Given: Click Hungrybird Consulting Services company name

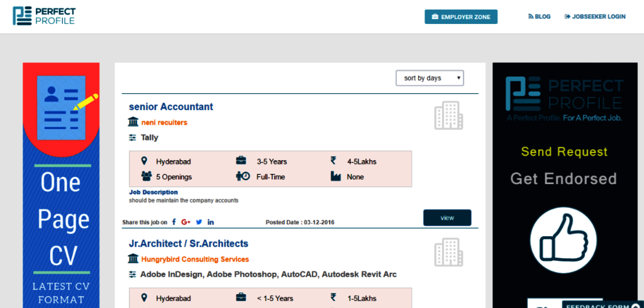Looking at the screenshot, I should [195, 260].
